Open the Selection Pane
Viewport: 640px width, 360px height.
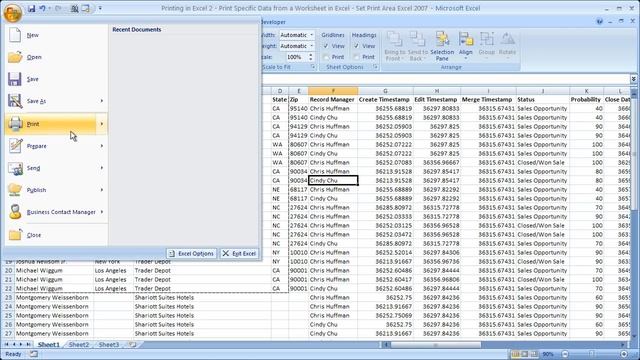point(442,46)
